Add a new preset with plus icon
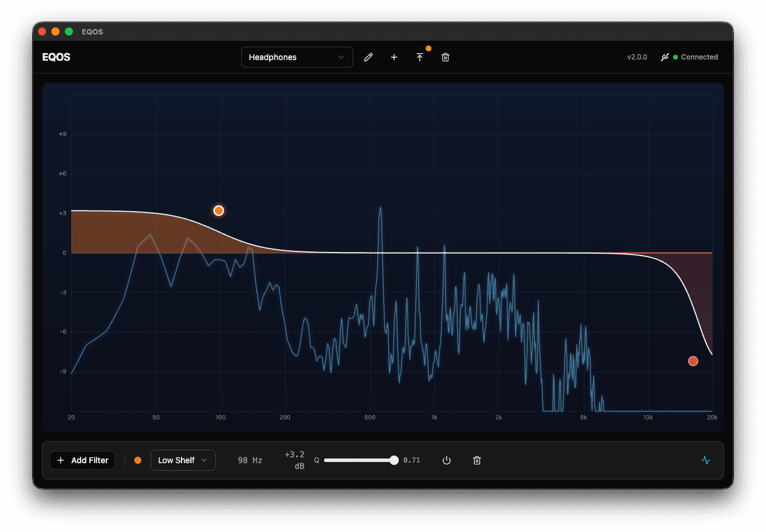Screen dimensions: 766x532 394,57
